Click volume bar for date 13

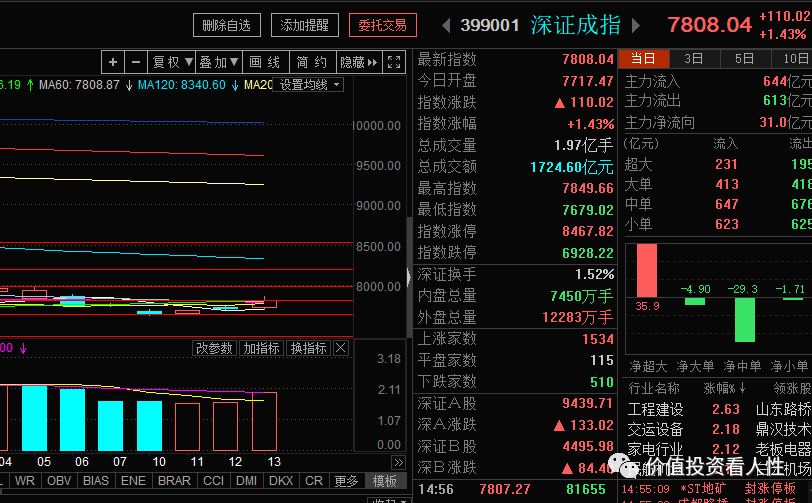click(265, 421)
